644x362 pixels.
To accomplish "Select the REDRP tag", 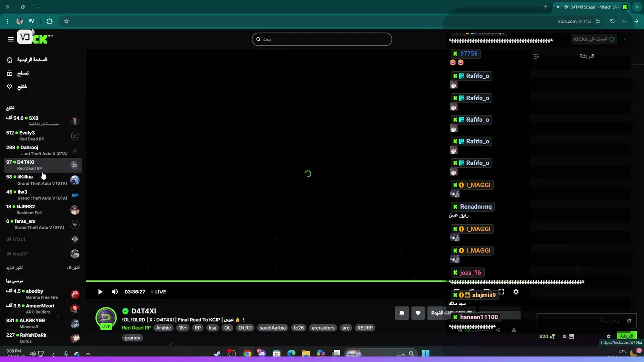I will pos(365,328).
